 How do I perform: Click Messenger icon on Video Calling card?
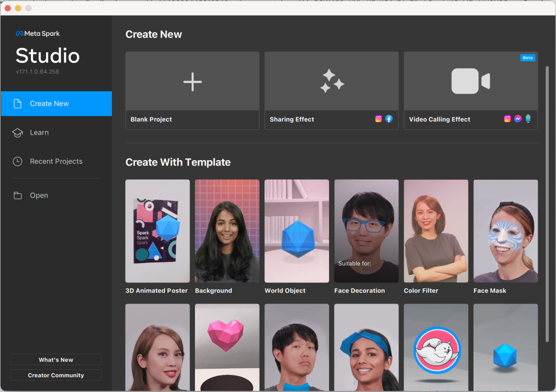click(517, 119)
